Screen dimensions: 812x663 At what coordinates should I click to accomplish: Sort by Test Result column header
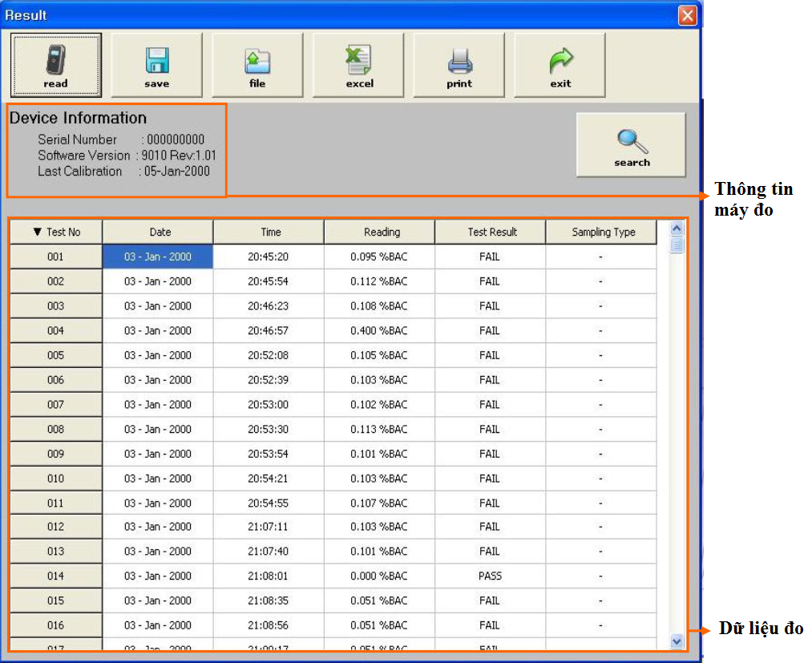coord(492,232)
